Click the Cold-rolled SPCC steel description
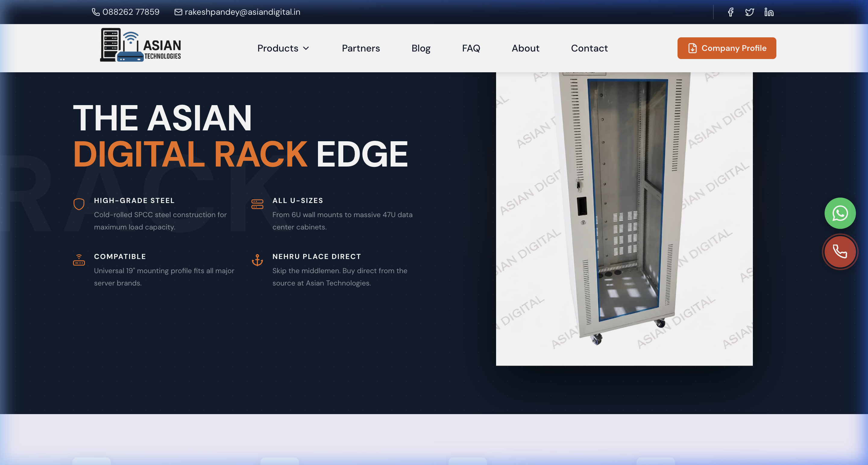This screenshot has height=465, width=868. (x=160, y=221)
